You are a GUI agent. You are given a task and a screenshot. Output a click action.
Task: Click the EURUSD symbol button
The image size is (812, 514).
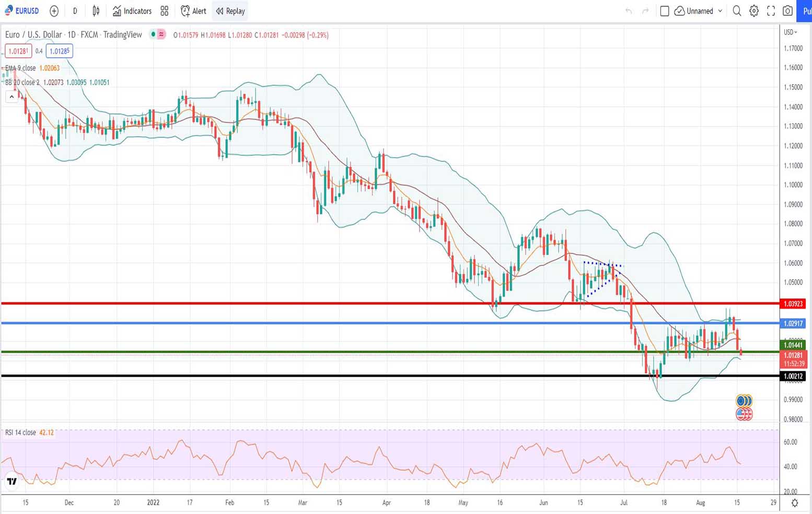click(x=22, y=11)
